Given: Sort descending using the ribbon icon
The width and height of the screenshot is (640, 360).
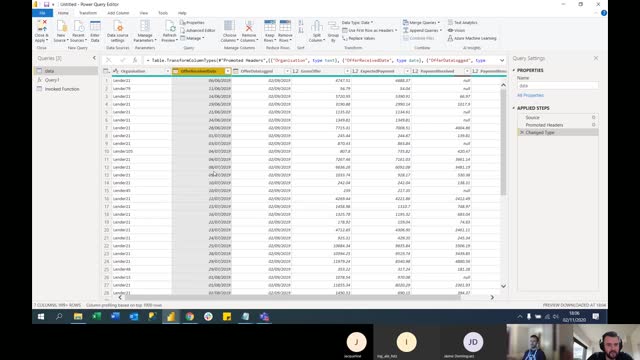Looking at the screenshot, I should 301,31.
